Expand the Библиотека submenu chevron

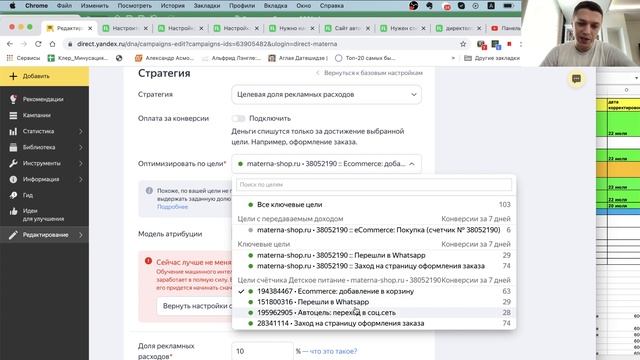tap(80, 147)
